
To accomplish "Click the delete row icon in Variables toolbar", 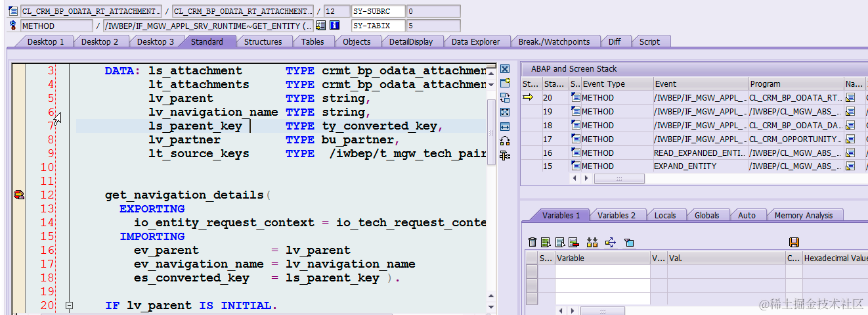I will [x=573, y=242].
